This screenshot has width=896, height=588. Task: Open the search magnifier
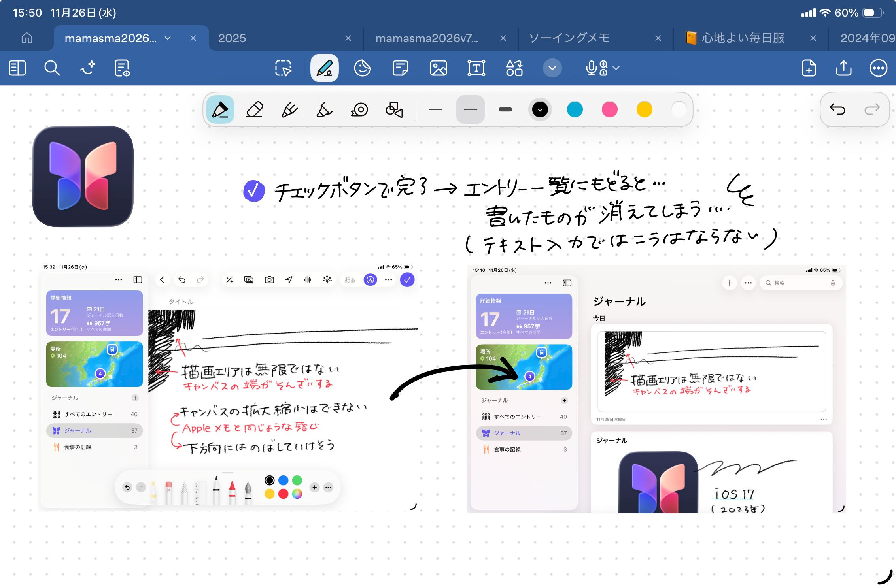pyautogui.click(x=52, y=68)
